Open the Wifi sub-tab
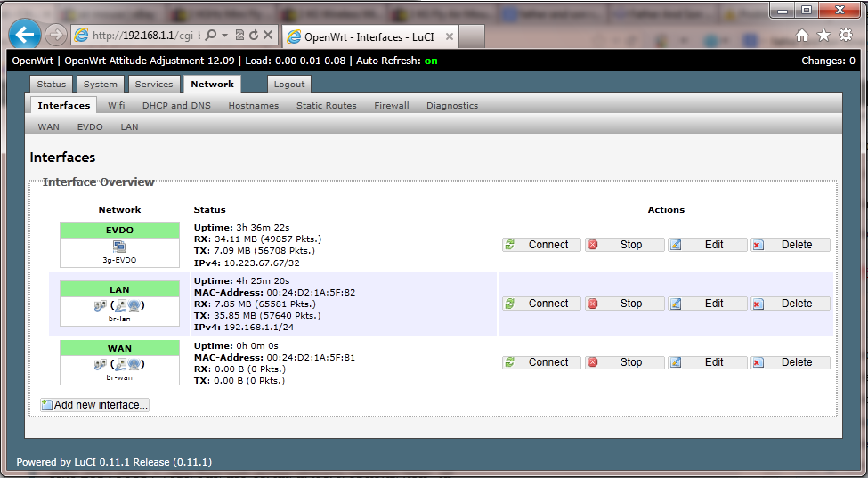 tap(117, 105)
